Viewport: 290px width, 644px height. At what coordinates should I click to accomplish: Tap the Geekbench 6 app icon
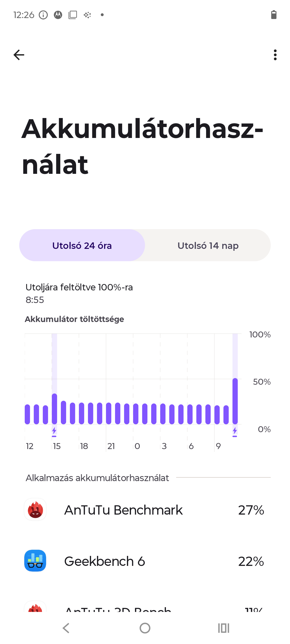point(35,561)
